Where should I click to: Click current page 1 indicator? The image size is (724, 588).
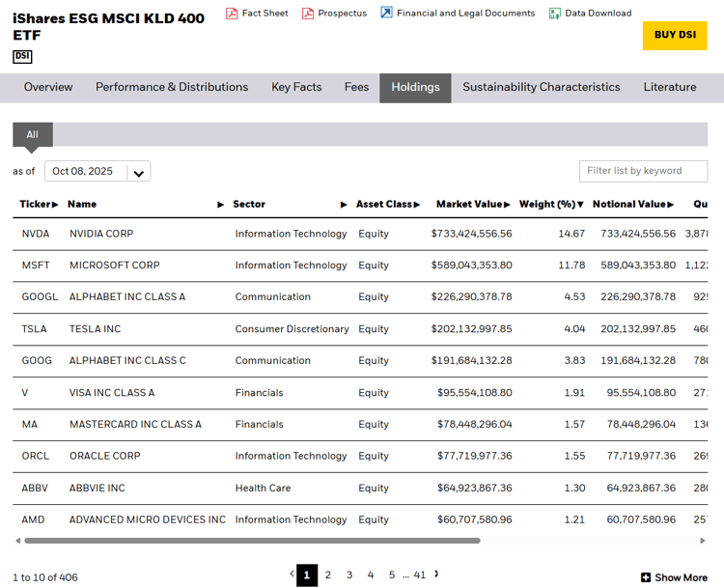pos(307,575)
